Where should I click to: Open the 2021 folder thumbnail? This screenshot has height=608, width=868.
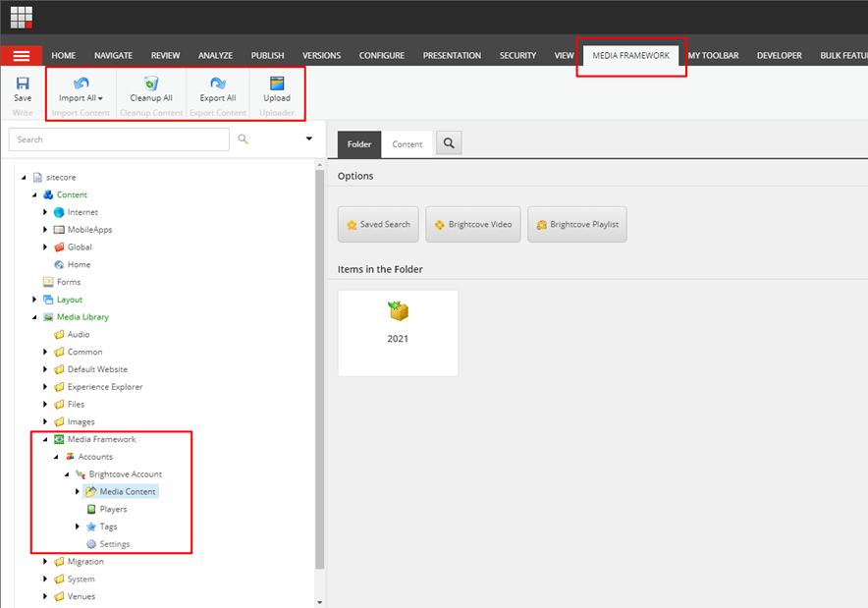[x=398, y=333]
